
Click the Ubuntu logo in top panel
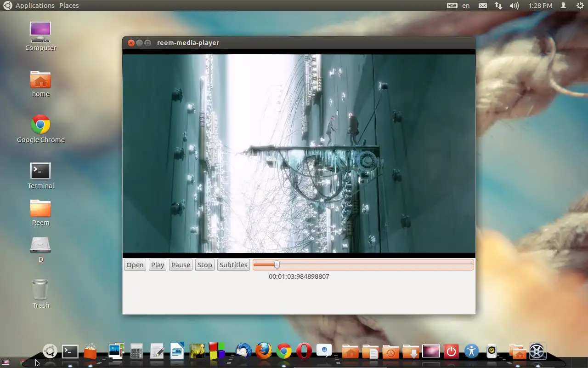[8, 6]
